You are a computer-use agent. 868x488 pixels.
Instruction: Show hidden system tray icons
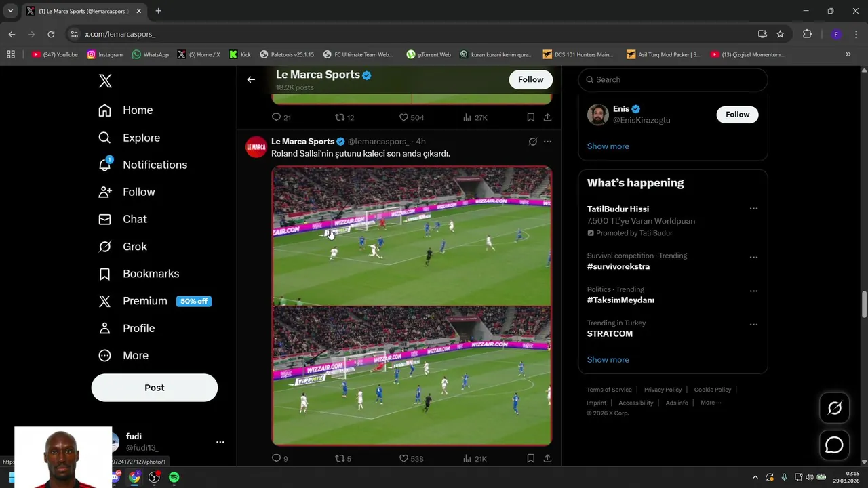pos(755,477)
